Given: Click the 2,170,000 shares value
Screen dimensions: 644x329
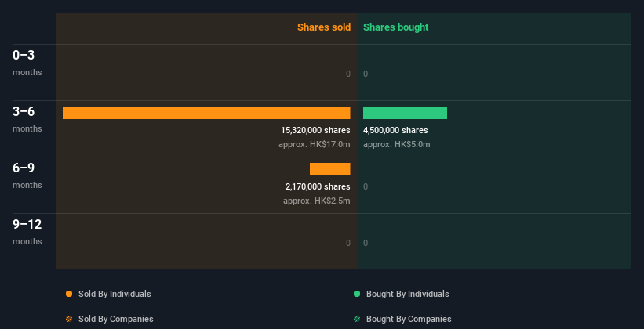Looking at the screenshot, I should [318, 186].
